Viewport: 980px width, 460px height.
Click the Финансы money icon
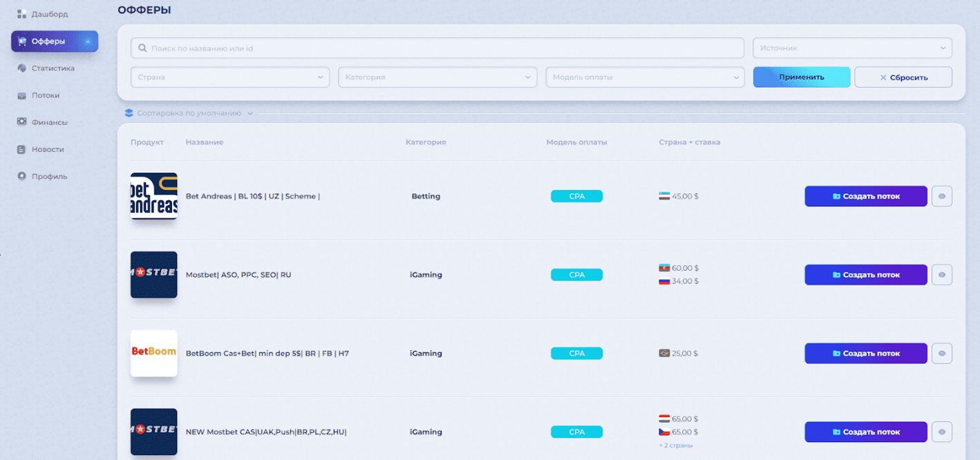(21, 122)
